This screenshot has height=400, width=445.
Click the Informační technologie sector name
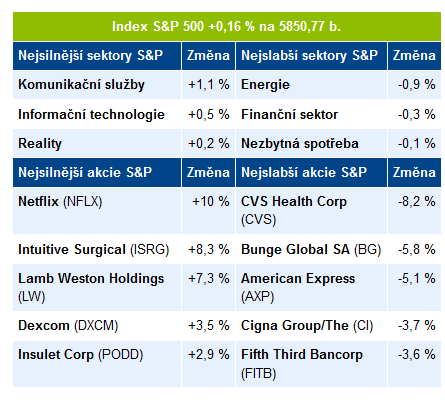pos(91,114)
